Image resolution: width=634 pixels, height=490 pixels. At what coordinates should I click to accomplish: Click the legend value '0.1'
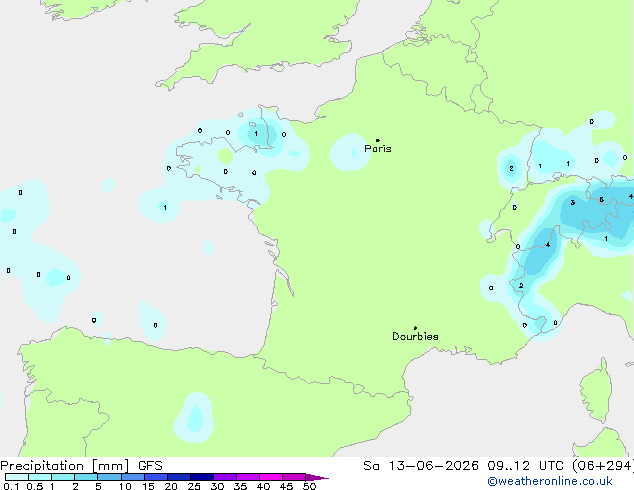(11, 486)
